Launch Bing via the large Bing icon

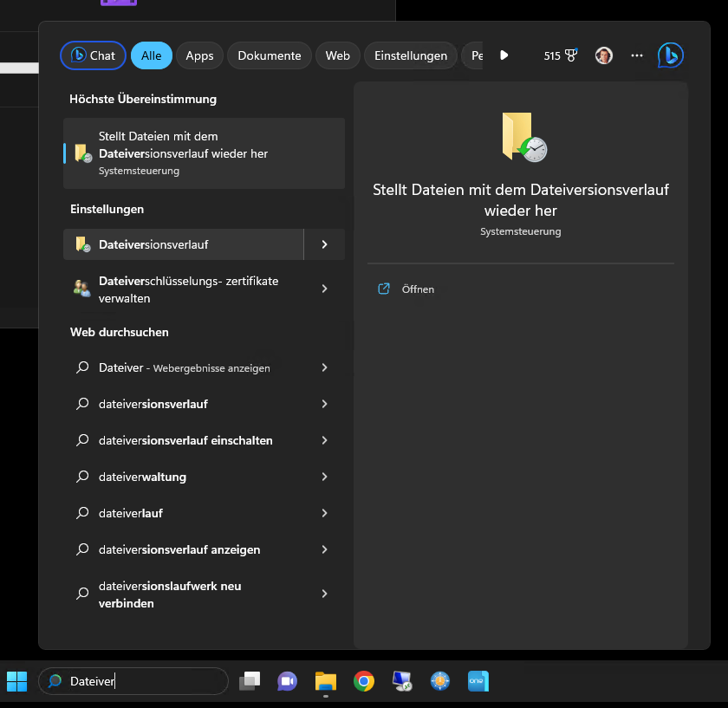click(x=671, y=55)
